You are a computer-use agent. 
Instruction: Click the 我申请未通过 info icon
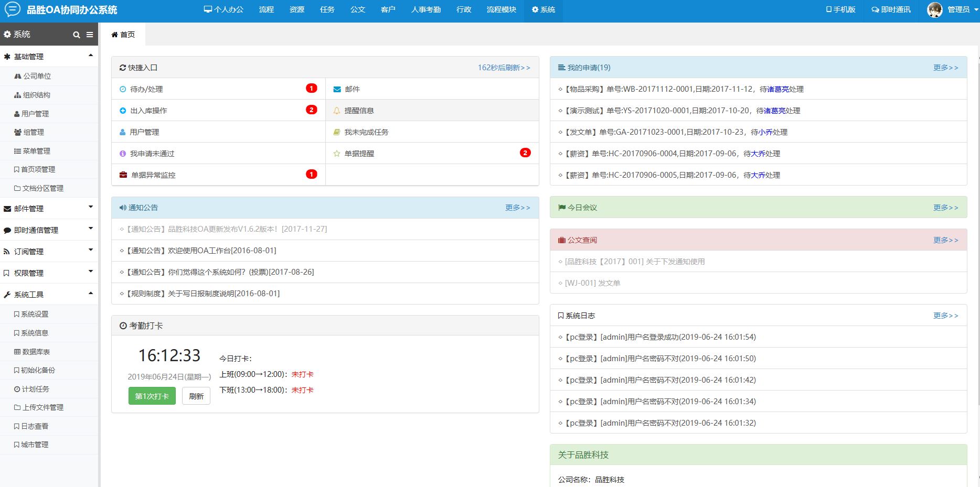(123, 154)
